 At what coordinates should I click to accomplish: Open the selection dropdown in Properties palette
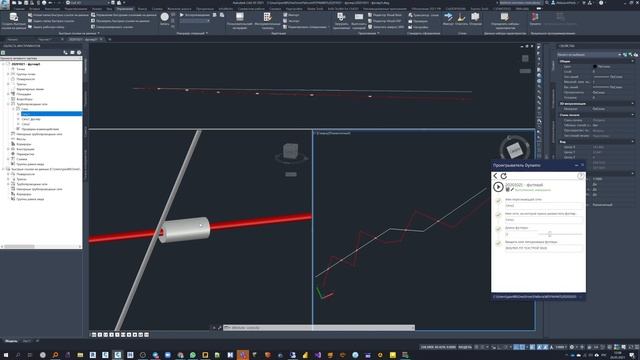point(590,54)
